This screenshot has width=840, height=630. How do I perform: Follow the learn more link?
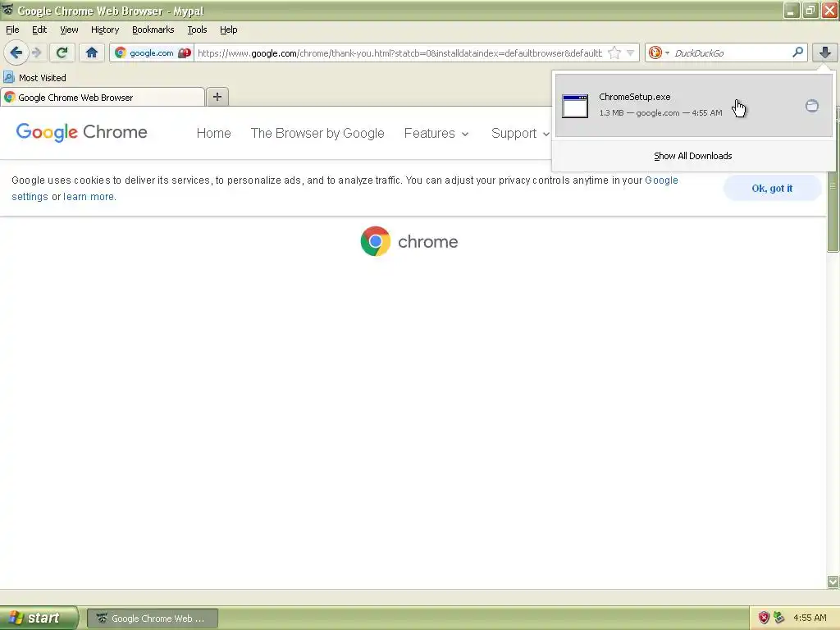(89, 197)
